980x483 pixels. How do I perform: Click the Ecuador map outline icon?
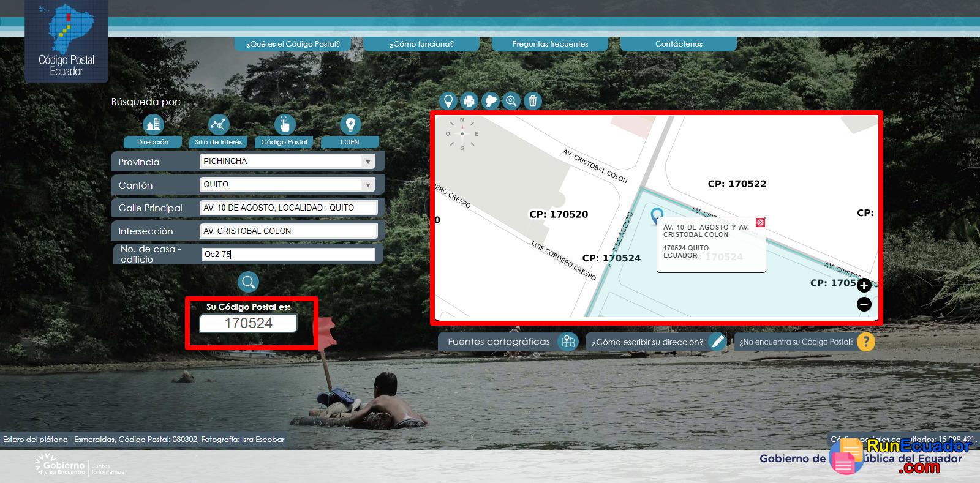[x=490, y=101]
